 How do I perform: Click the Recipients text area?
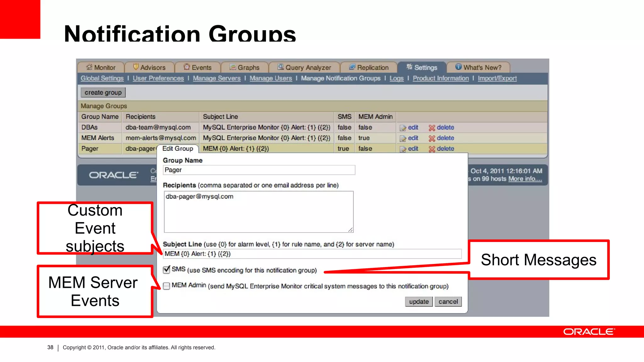[258, 212]
